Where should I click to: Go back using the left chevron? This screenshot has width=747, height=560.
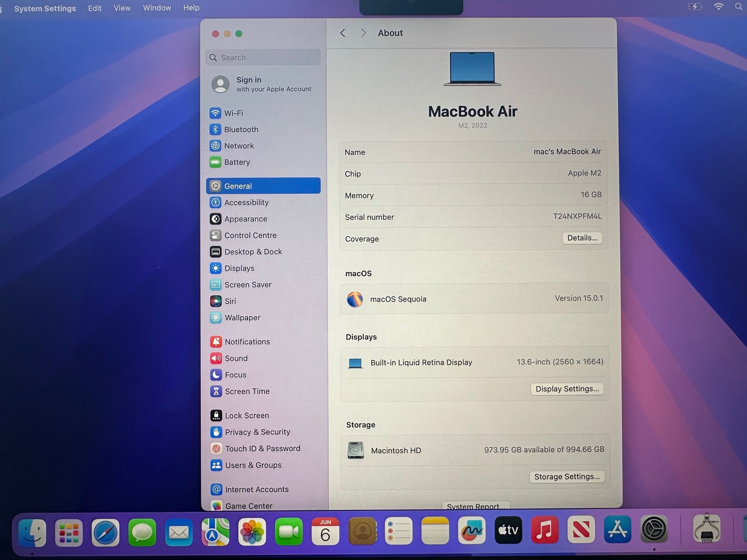[x=343, y=33]
